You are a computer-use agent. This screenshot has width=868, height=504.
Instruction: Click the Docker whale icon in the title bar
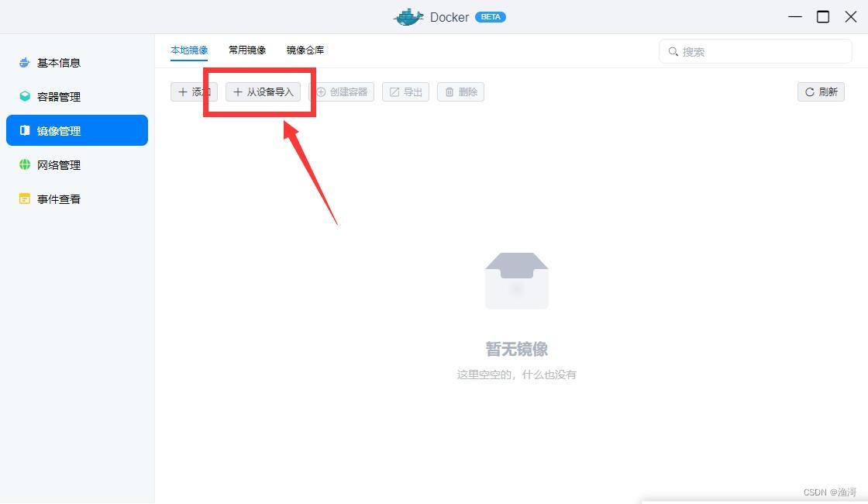point(408,16)
